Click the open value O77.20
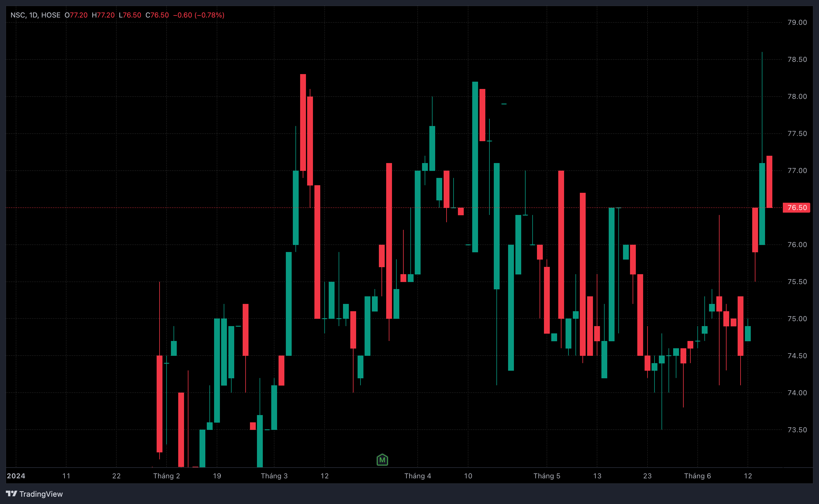 (76, 15)
